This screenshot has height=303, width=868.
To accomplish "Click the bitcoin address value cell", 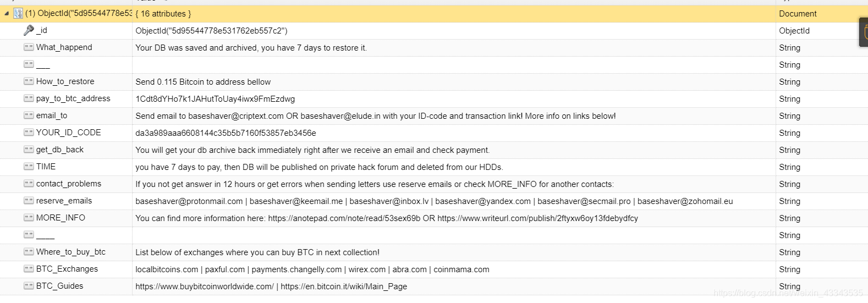I will (454, 99).
